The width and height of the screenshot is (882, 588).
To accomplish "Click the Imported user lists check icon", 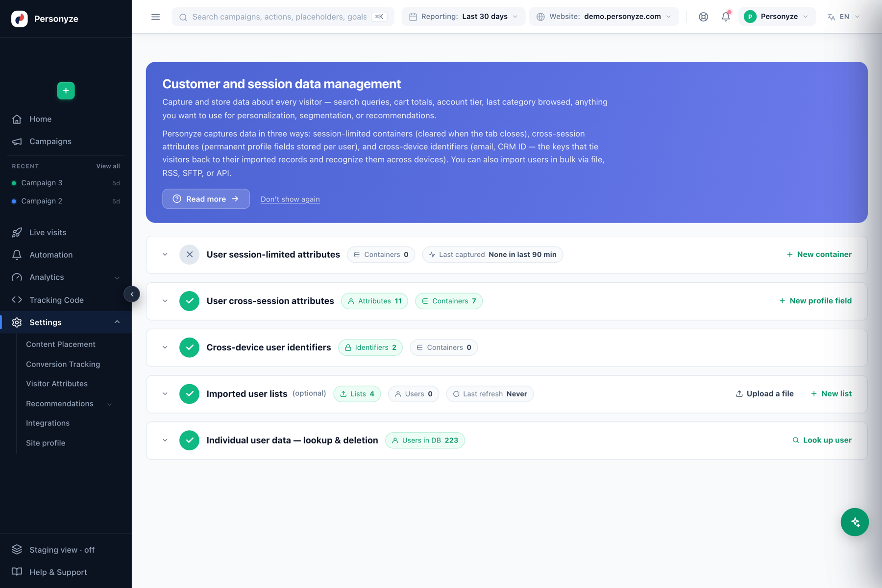I will [x=189, y=394].
